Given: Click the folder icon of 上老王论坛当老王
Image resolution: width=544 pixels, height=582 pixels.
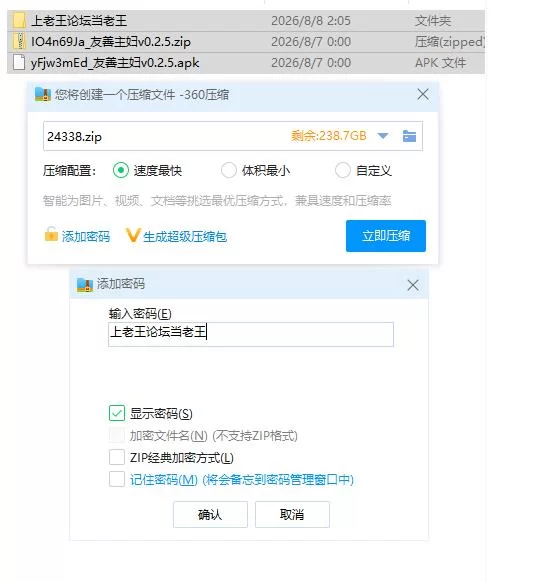Looking at the screenshot, I should pyautogui.click(x=19, y=20).
